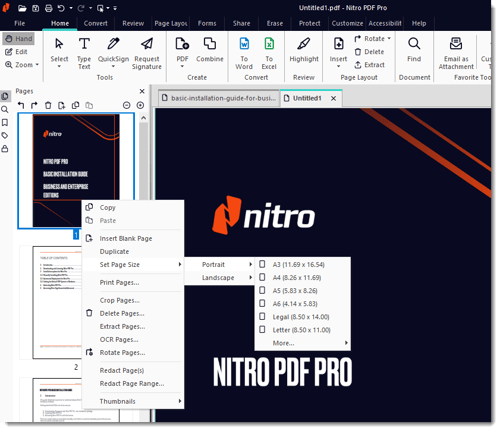The height and width of the screenshot is (431, 500).
Task: Choose the Edit tool
Action: [16, 52]
